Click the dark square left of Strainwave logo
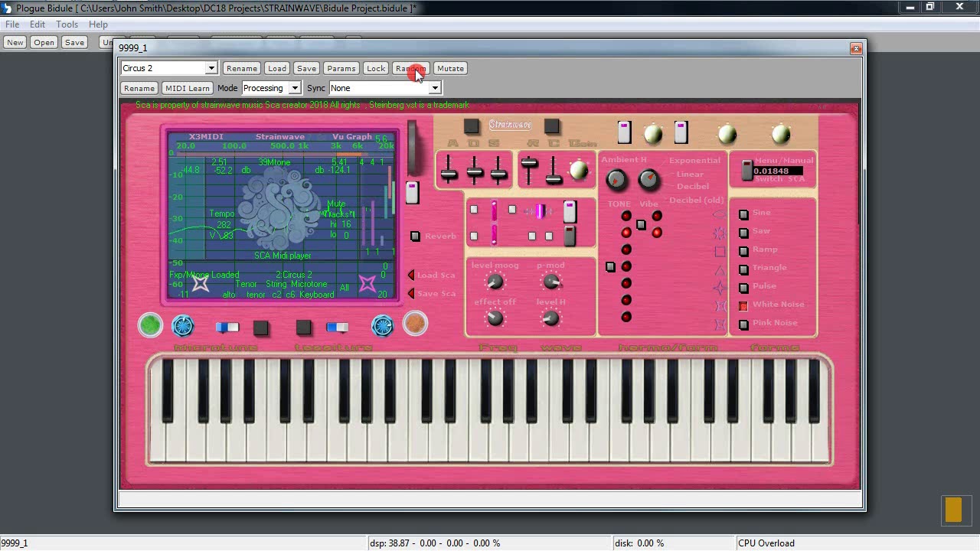 [472, 126]
